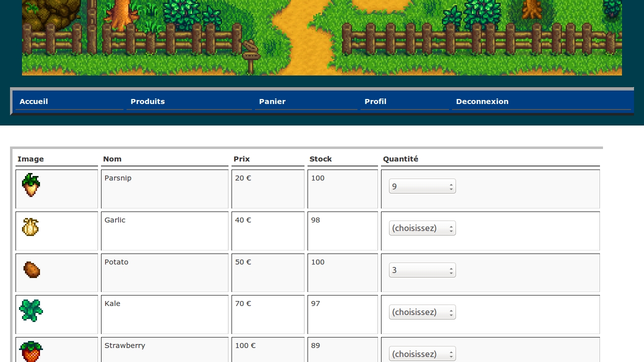Screen dimensions: 644x362
Task: Click the 20 € price of Parsnip
Action: pos(243,178)
